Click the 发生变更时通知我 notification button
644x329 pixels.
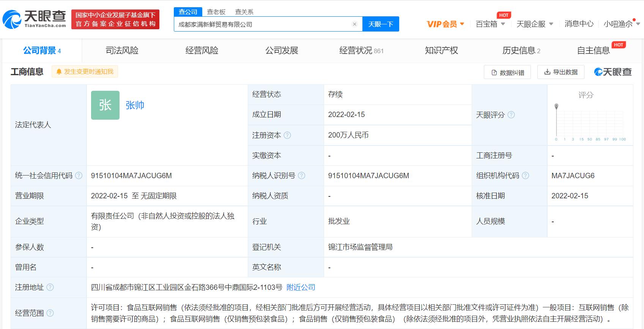[85, 71]
